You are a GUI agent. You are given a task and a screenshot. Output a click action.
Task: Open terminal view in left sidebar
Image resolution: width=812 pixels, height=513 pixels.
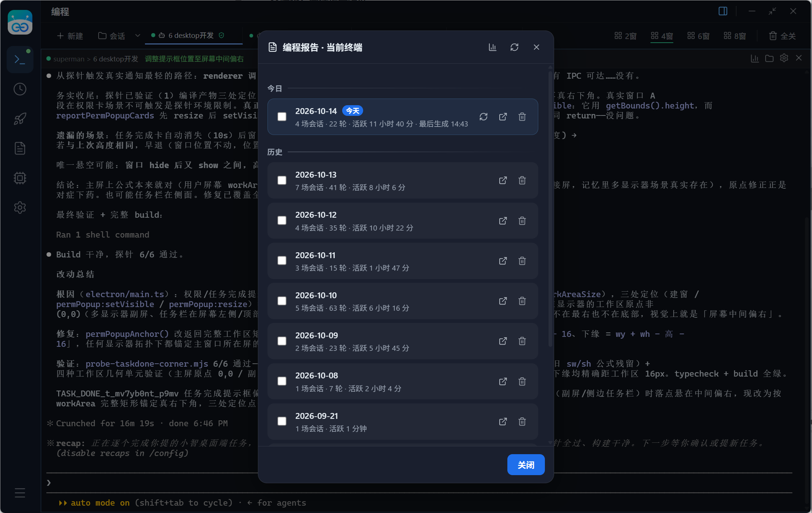(x=20, y=59)
